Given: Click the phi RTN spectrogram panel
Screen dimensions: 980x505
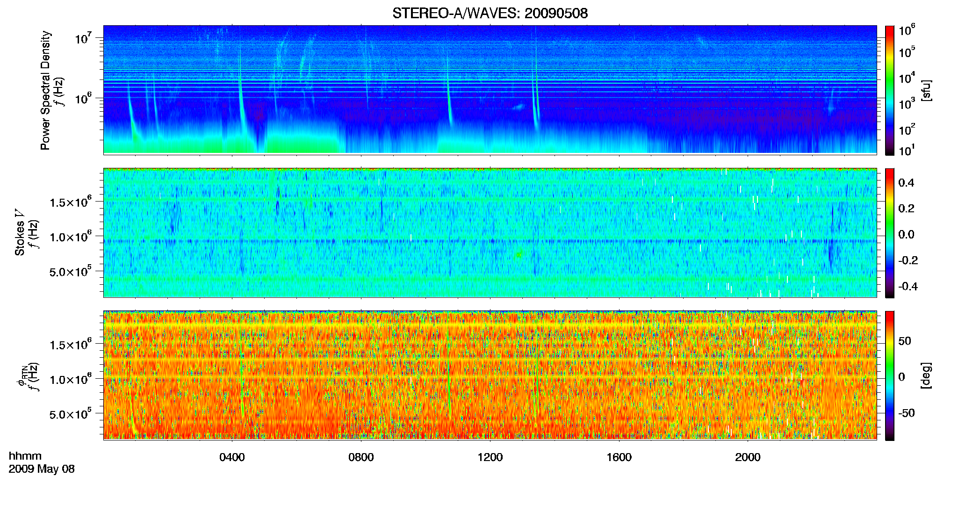Looking at the screenshot, I should tap(490, 375).
